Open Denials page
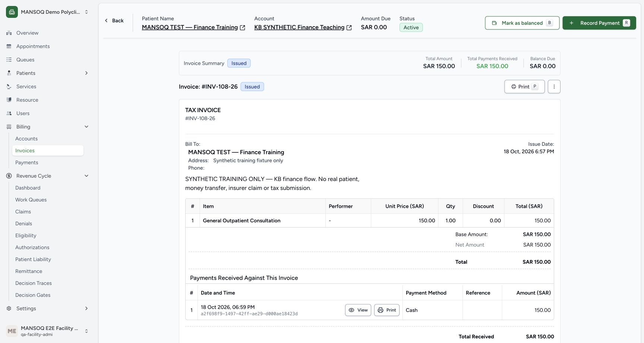 pos(23,223)
